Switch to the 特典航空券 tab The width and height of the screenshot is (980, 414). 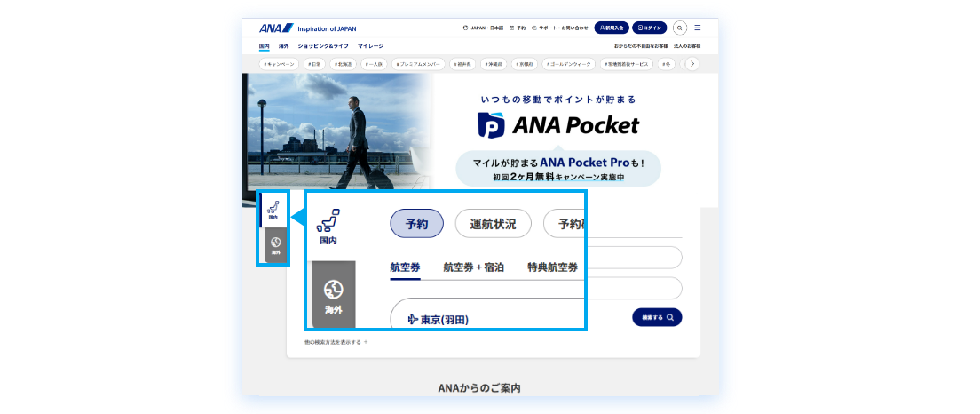[x=552, y=267]
